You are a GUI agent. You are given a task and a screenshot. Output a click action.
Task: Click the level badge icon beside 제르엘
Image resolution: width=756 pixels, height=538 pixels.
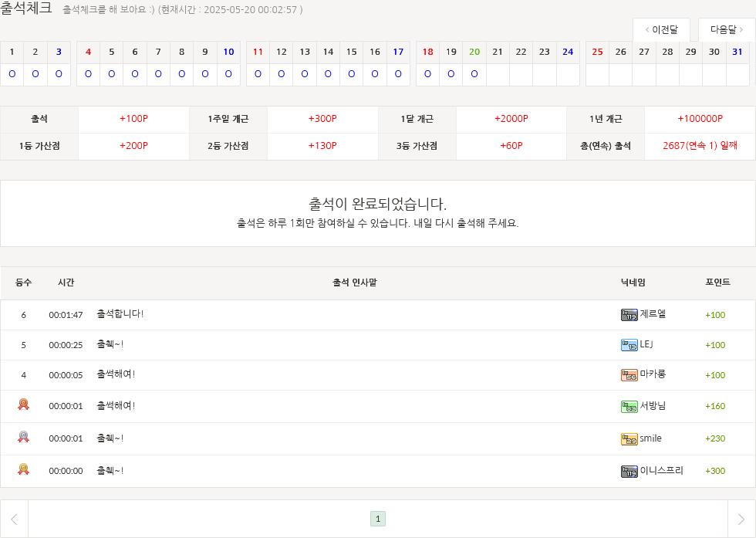point(629,315)
